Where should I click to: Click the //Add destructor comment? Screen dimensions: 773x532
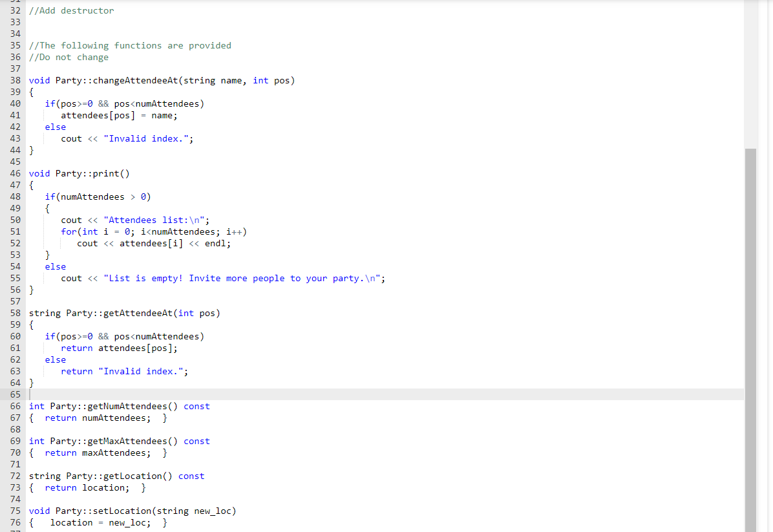pos(71,10)
